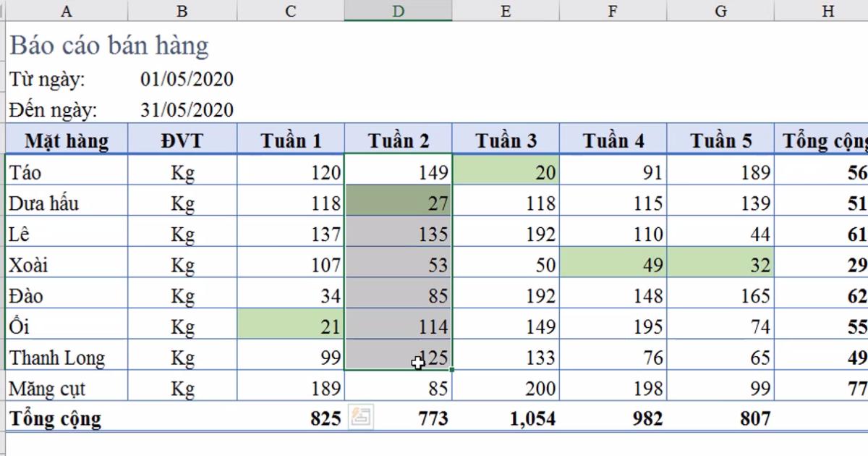Select the 'Lê' item cell

[67, 232]
